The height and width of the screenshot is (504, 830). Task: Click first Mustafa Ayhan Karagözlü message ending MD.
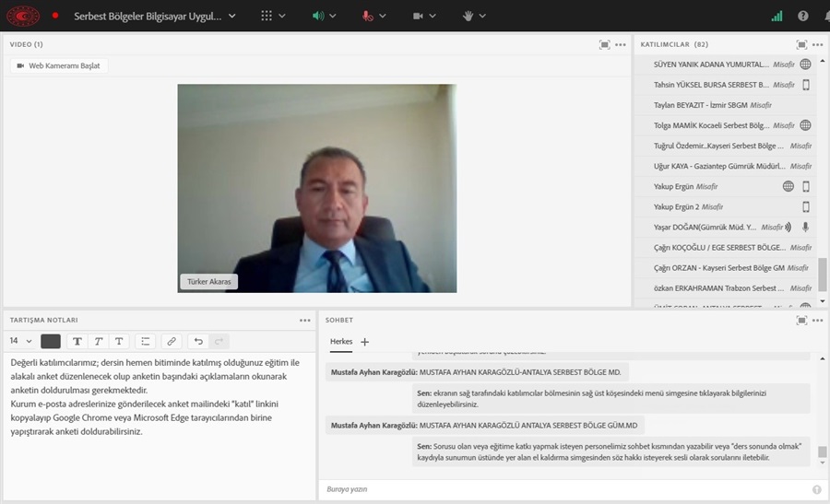[x=476, y=372]
